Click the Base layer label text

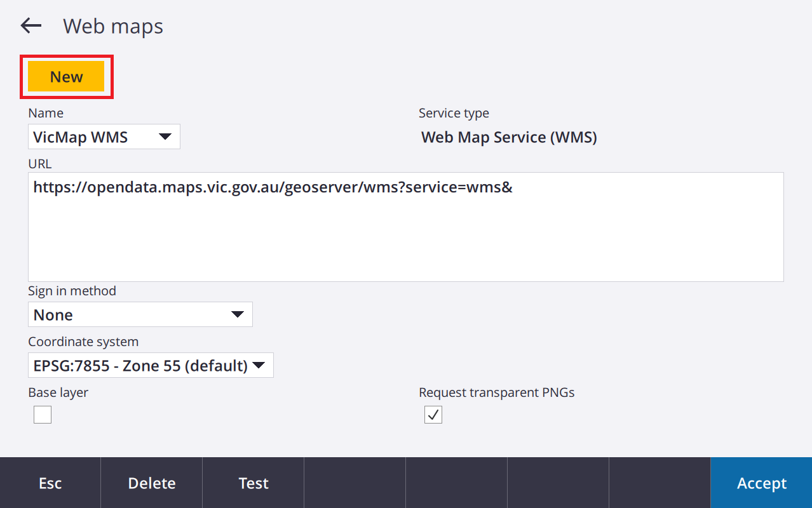58,393
